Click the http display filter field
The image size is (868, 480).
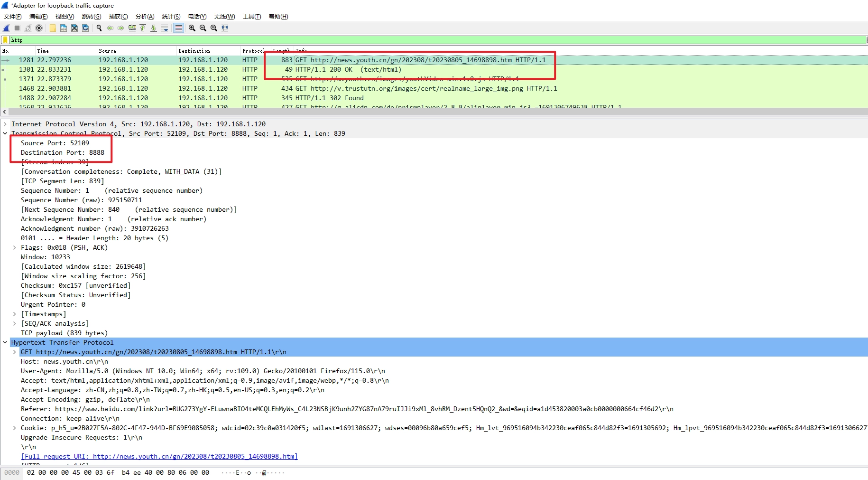[427, 40]
